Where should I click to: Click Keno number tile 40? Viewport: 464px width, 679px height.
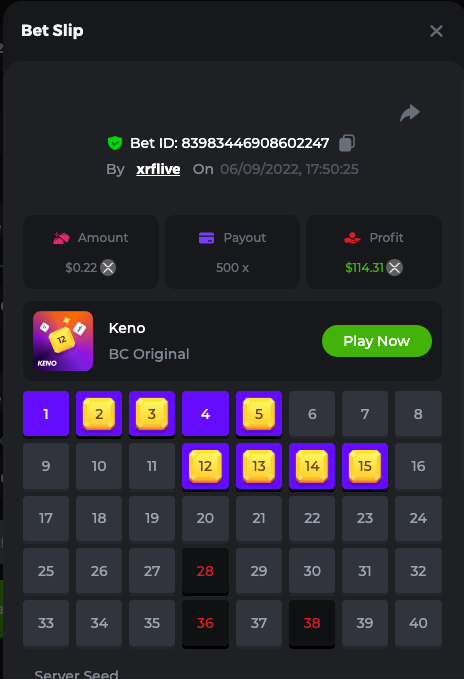point(418,623)
